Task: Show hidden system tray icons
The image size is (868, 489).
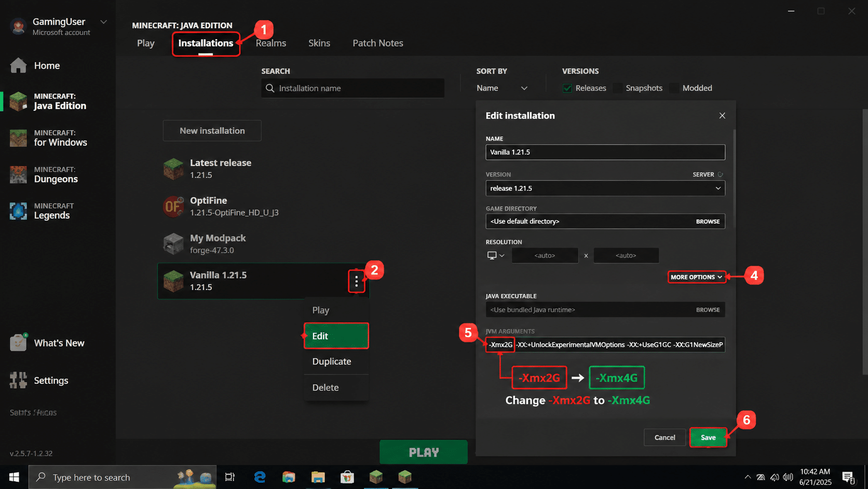Action: 748,477
